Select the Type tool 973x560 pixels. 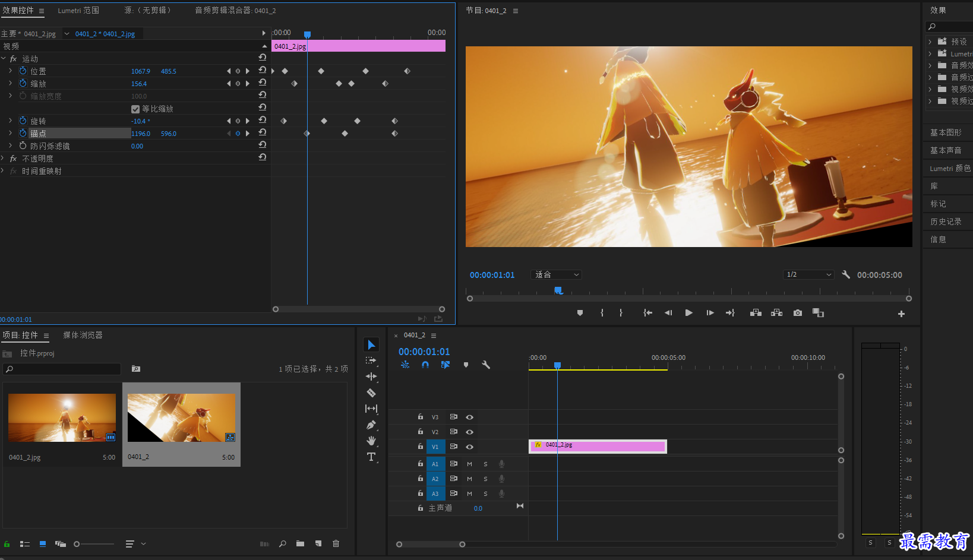pyautogui.click(x=371, y=457)
